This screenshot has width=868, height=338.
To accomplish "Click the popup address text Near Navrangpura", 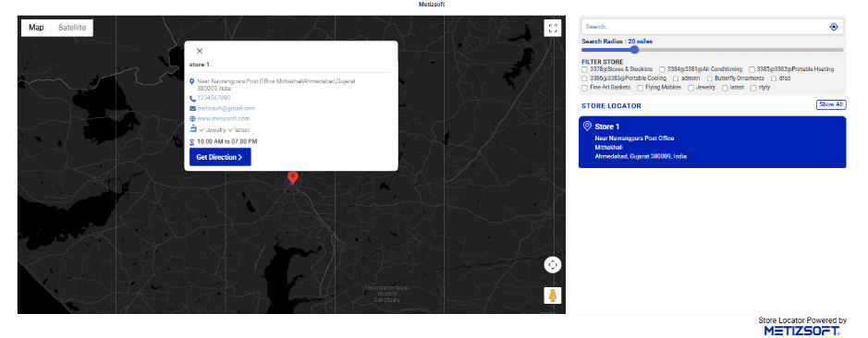I will pyautogui.click(x=276, y=85).
